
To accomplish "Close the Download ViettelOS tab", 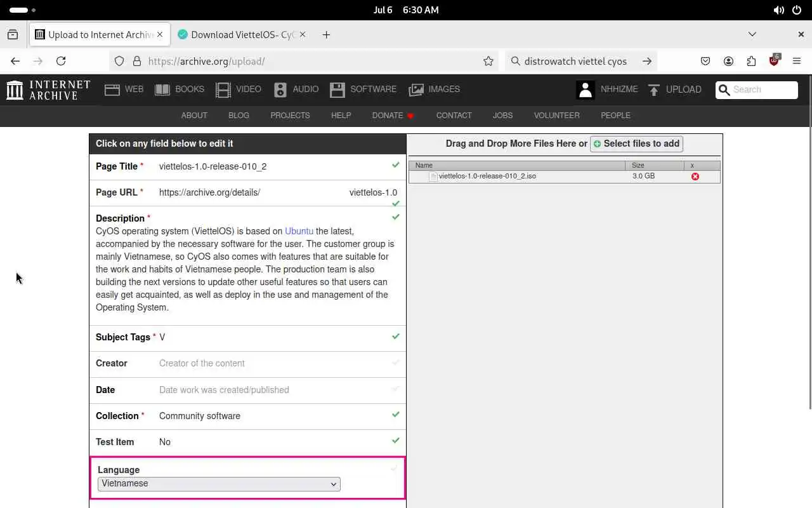I will [303, 35].
